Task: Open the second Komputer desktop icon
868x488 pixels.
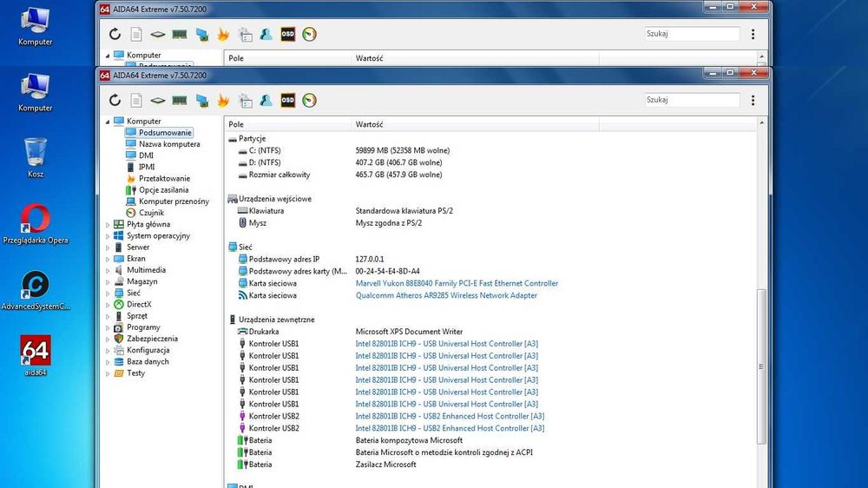Action: (35, 92)
